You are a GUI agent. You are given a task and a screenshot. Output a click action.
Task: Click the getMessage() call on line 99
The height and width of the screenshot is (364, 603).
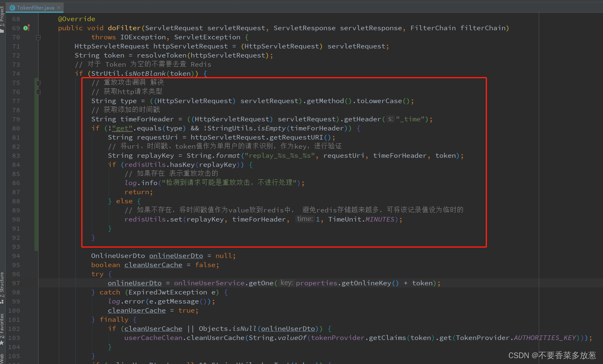(x=182, y=301)
